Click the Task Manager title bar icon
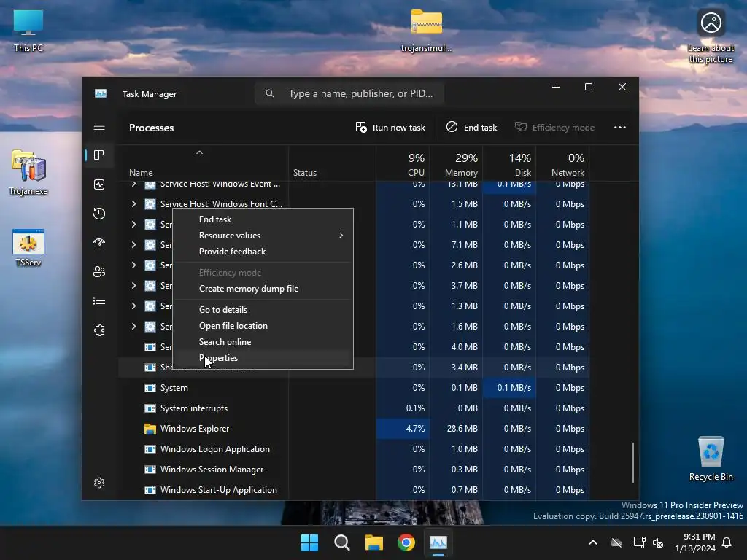The height and width of the screenshot is (560, 747). (x=101, y=93)
